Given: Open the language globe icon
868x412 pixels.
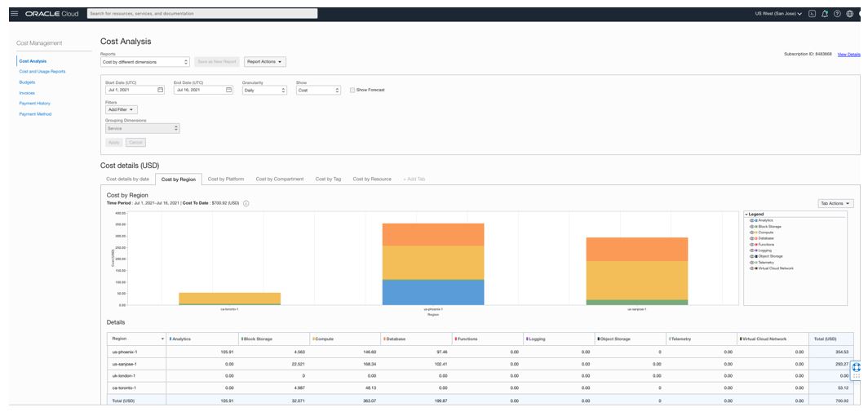Looking at the screenshot, I should [x=849, y=14].
